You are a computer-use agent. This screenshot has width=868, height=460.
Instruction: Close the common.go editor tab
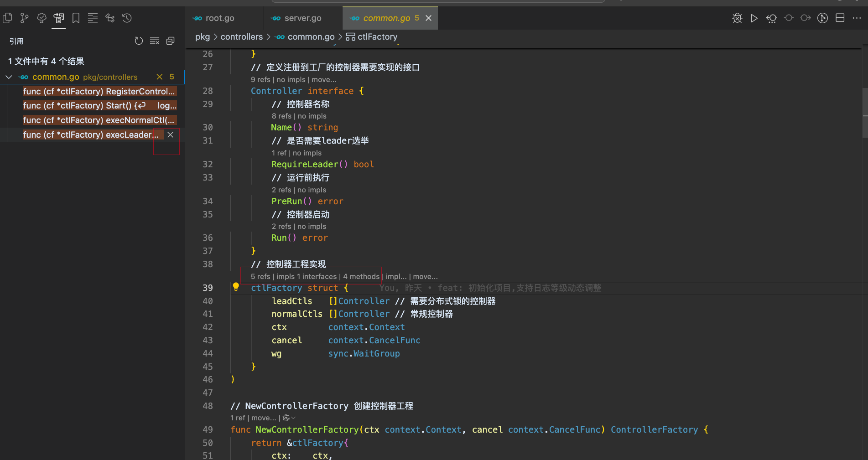tap(428, 18)
